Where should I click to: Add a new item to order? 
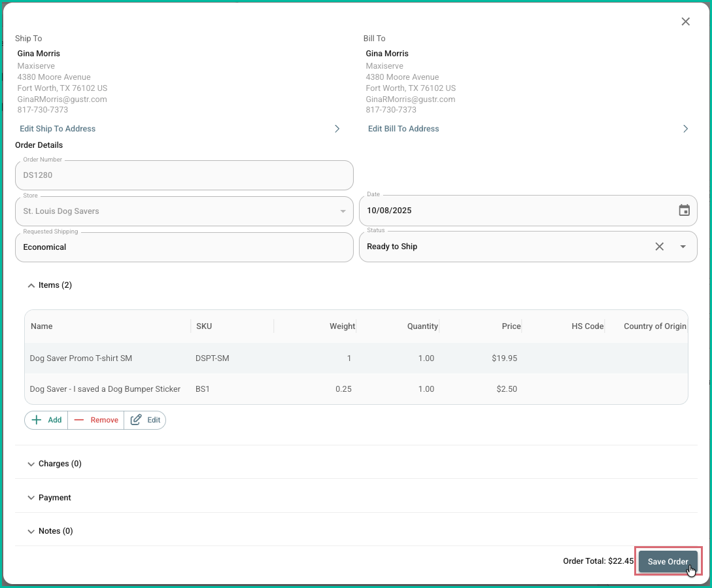(46, 420)
